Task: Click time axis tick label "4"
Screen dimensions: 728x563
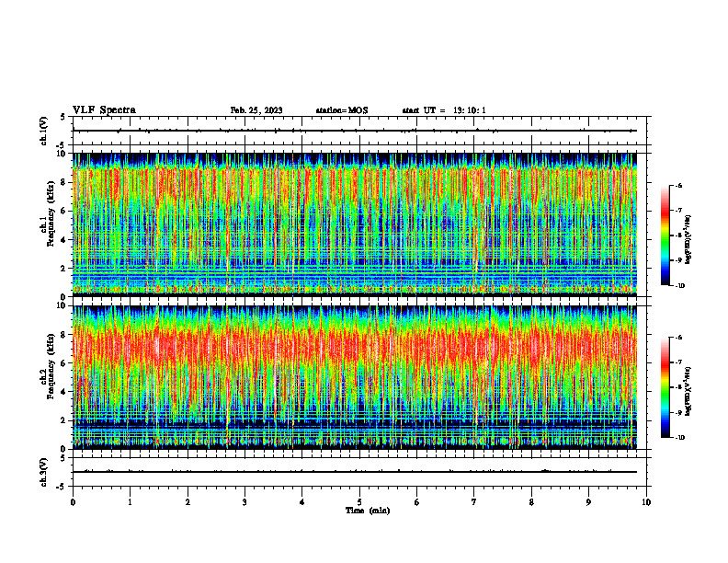Action: [x=302, y=502]
